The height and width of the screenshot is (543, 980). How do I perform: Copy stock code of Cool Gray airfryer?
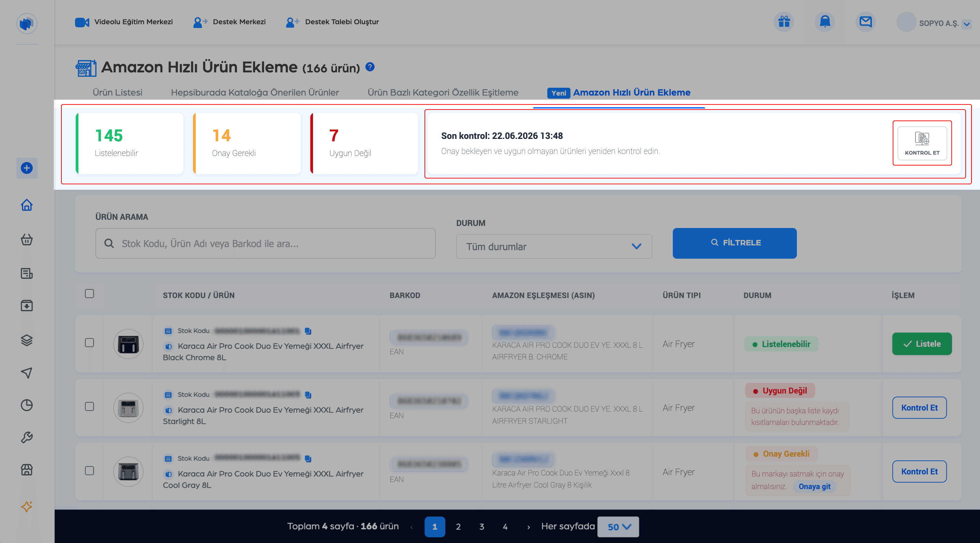[x=308, y=459]
